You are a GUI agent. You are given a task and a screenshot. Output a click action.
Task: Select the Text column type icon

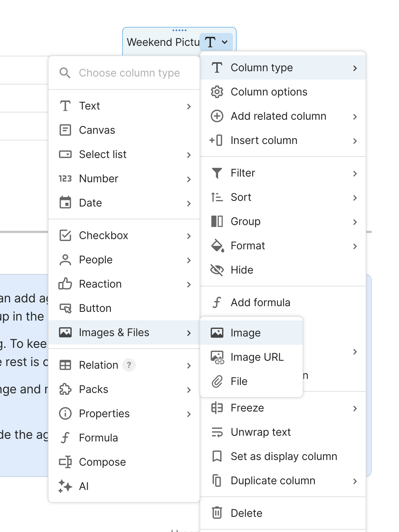[65, 106]
